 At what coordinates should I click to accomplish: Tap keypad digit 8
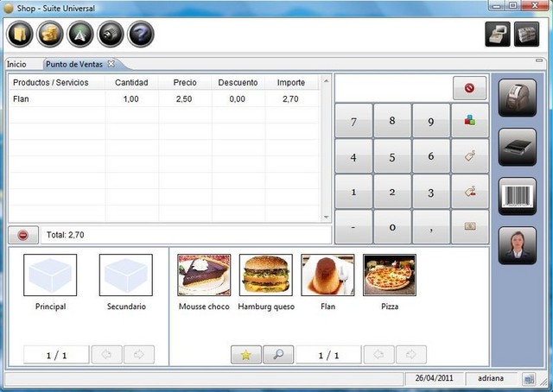coord(392,121)
